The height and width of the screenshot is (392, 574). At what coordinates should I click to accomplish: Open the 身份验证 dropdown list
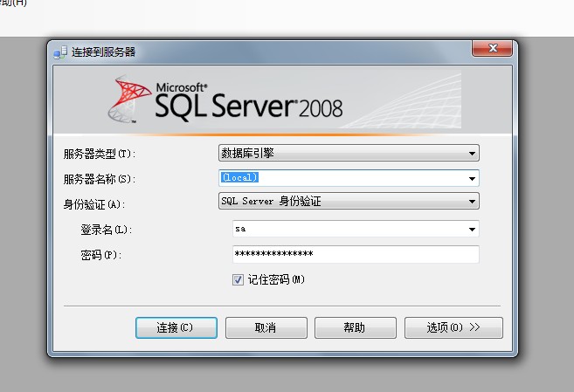(x=349, y=201)
